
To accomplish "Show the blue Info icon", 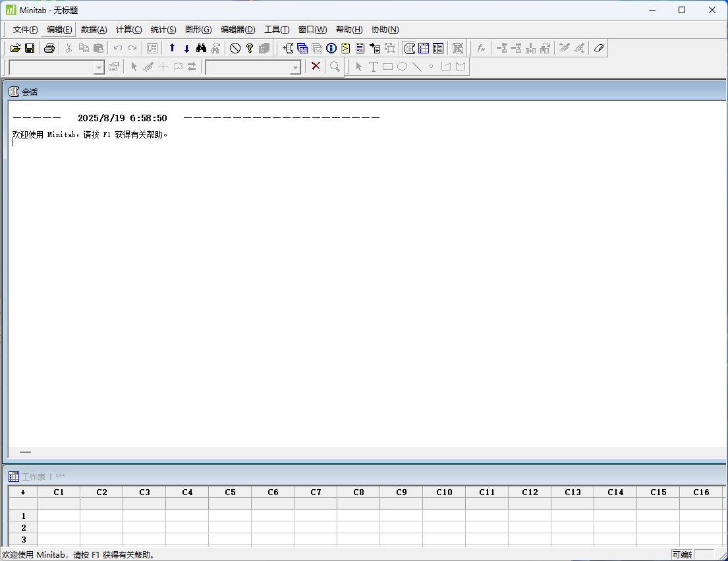I will (331, 48).
